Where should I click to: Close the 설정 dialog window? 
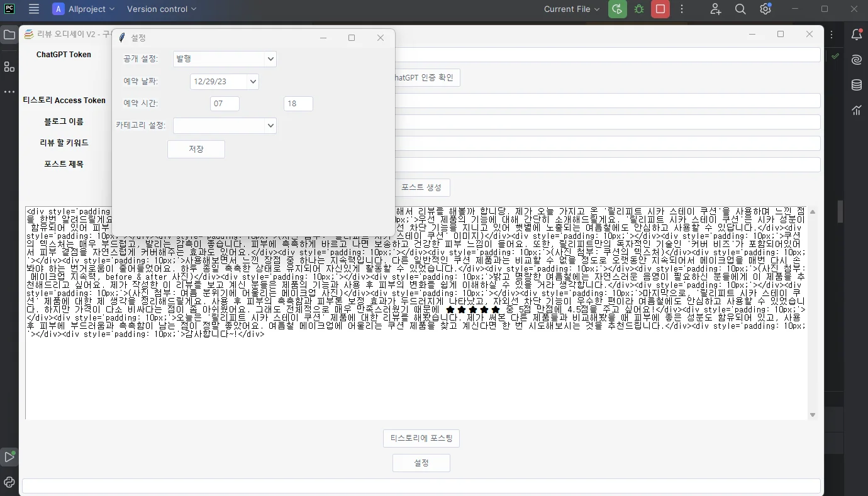pyautogui.click(x=381, y=38)
